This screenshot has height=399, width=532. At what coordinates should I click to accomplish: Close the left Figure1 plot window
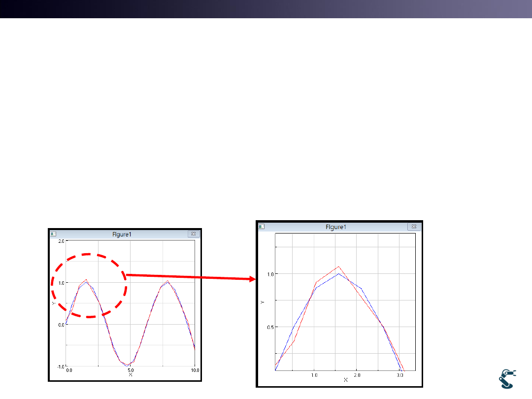tap(193, 234)
